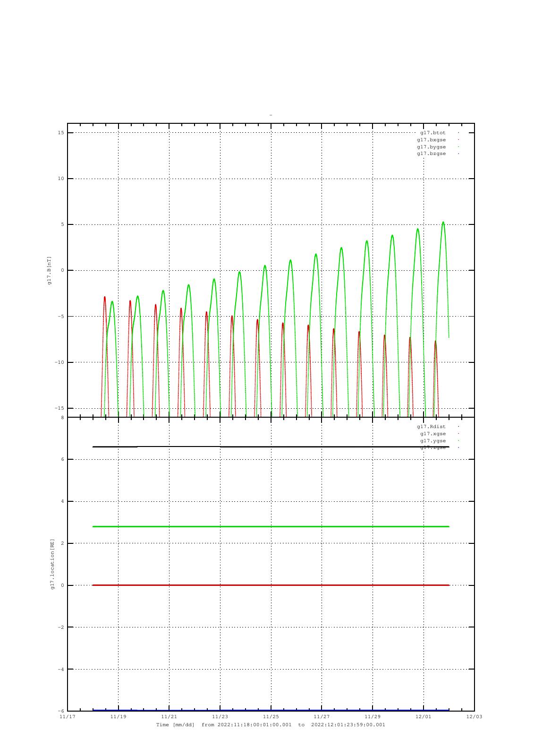Click the 12/03 date label

pos(475,717)
